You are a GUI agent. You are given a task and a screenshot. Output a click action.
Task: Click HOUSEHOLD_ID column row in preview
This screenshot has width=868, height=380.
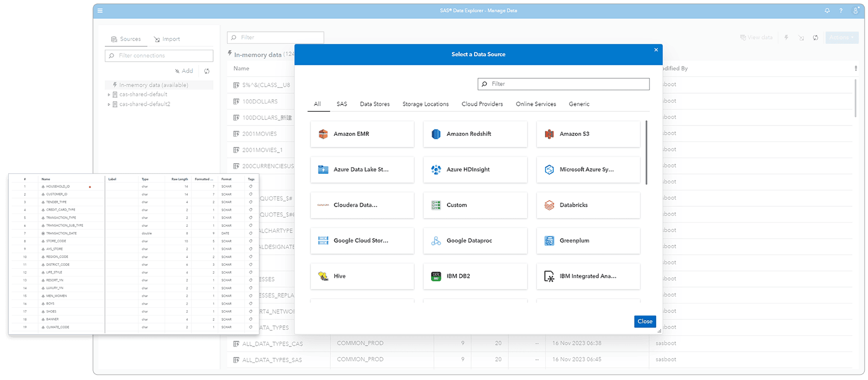(134, 186)
